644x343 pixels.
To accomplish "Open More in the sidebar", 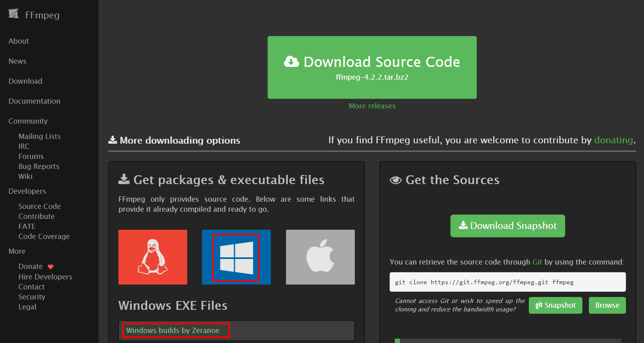I will click(17, 251).
